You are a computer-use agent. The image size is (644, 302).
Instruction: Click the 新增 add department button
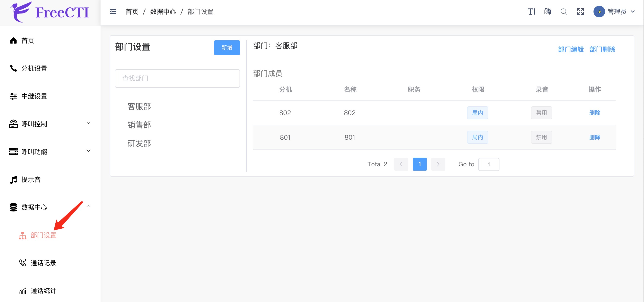pyautogui.click(x=227, y=47)
